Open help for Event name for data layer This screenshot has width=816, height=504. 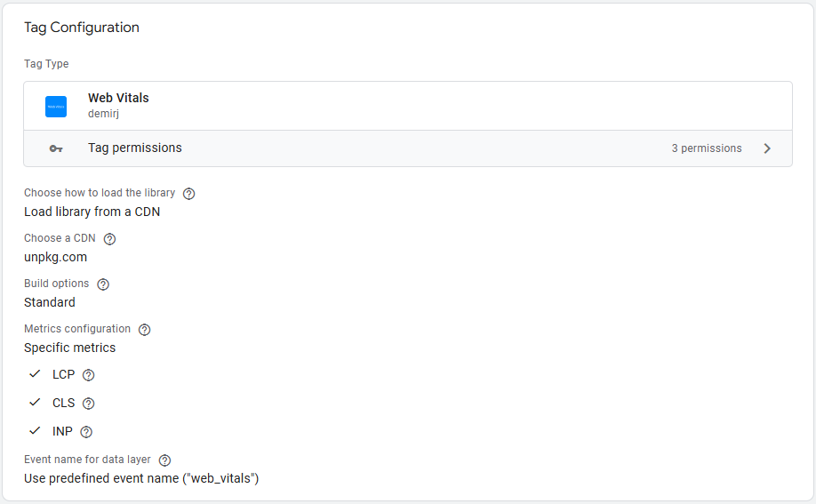(164, 460)
